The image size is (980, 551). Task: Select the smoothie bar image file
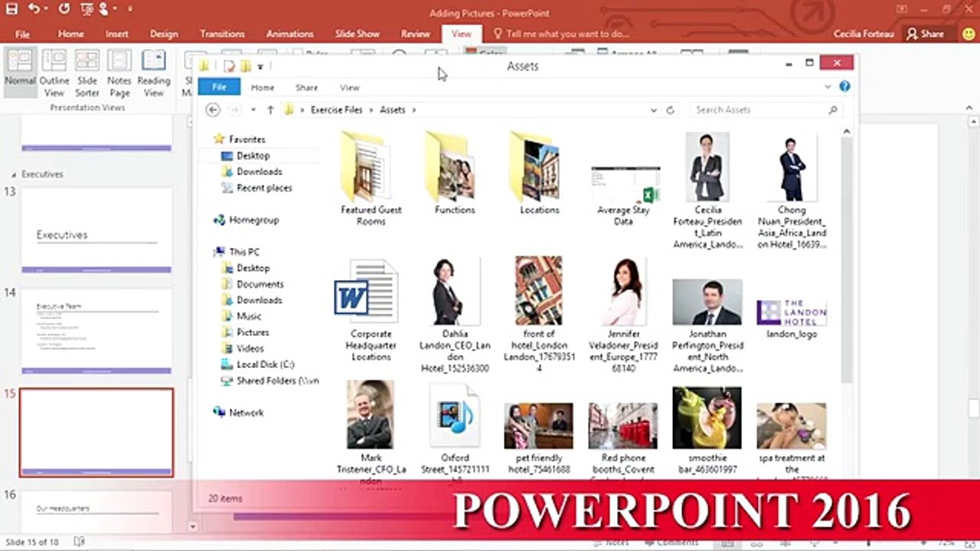click(x=707, y=432)
